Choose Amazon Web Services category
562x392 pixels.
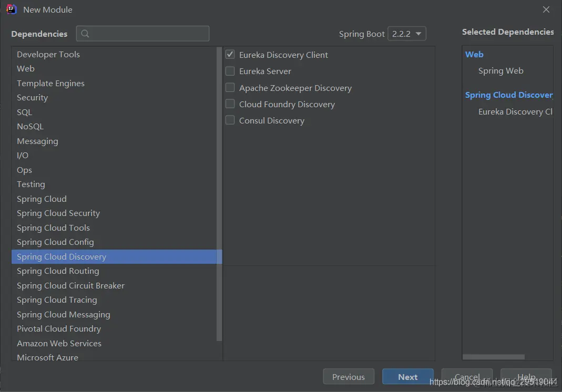coord(114,343)
